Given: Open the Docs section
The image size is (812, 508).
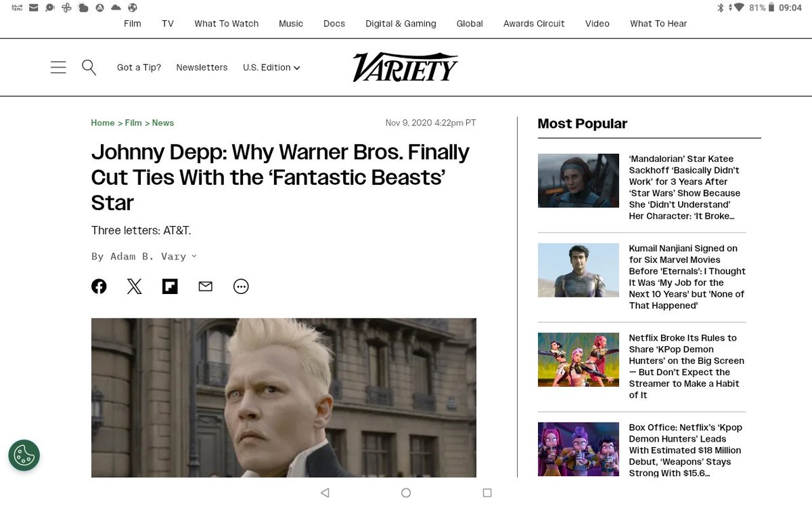Looking at the screenshot, I should pos(334,24).
